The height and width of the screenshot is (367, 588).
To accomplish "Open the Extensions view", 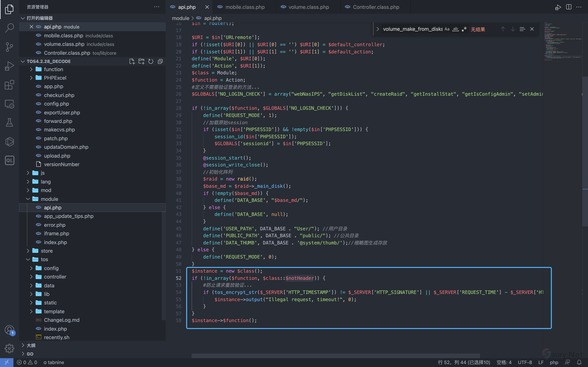I will coord(9,85).
